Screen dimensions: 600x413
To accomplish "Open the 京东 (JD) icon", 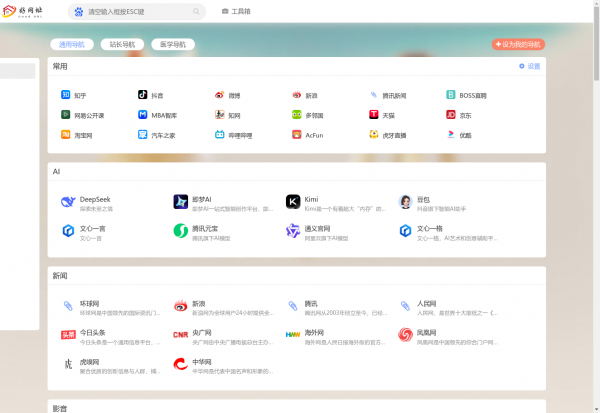I will [x=451, y=115].
